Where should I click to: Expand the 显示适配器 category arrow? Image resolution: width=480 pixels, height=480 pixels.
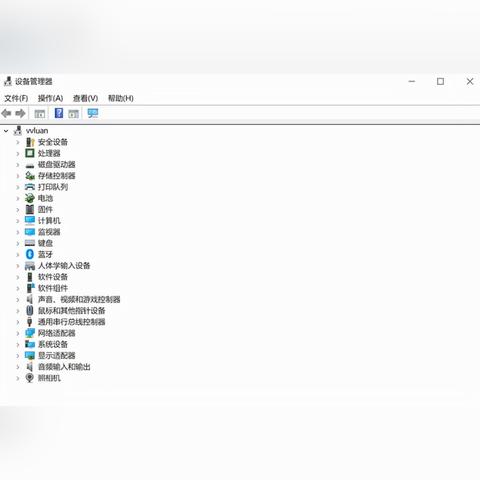click(18, 356)
